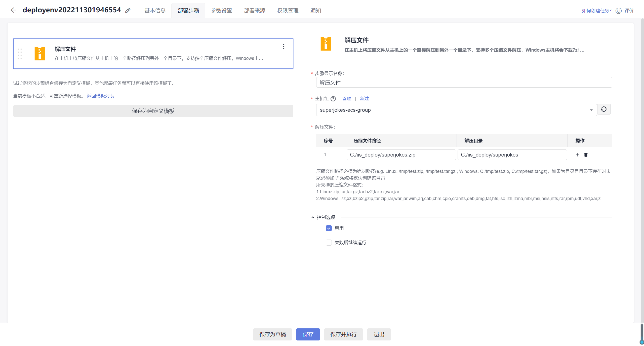This screenshot has height=346, width=644.
Task: Switch to the 基本信息 tab
Action: point(155,11)
